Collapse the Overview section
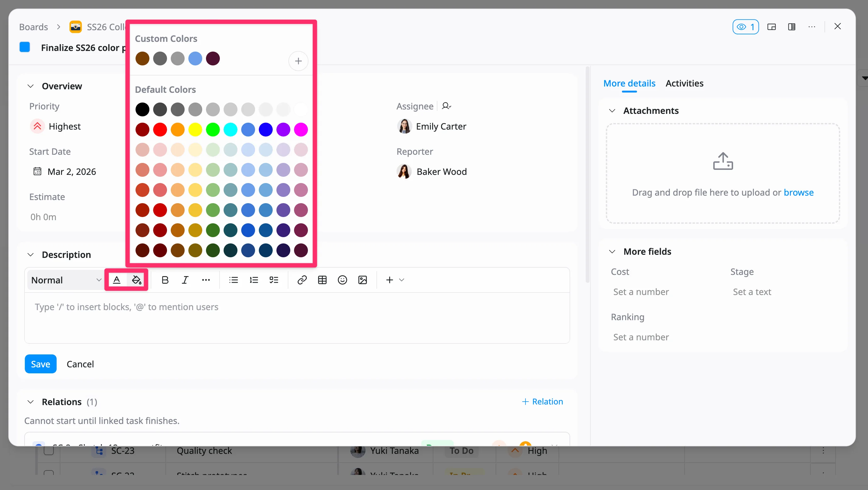This screenshot has height=490, width=868. point(31,86)
